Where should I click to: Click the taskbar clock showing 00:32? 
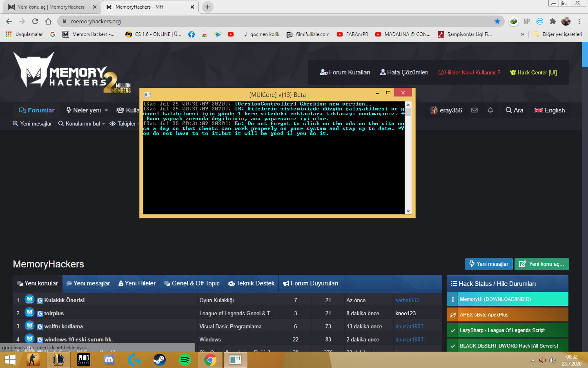(x=572, y=360)
